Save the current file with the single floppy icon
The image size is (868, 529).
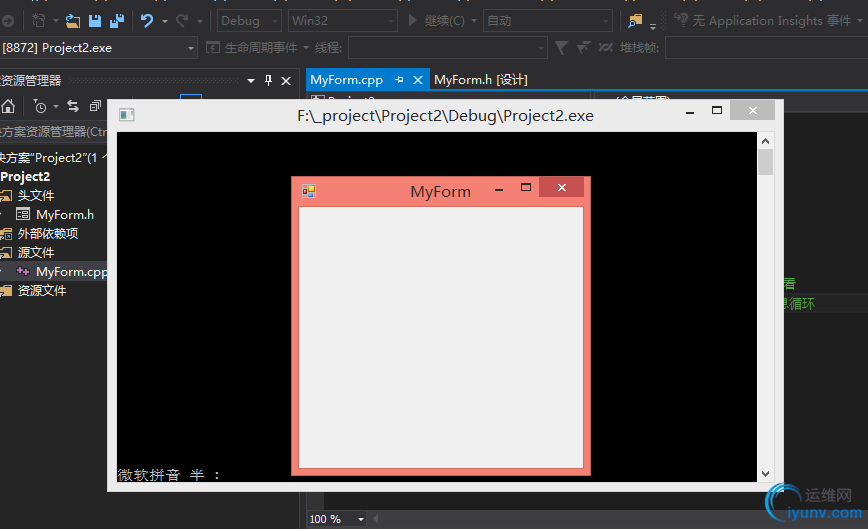(95, 21)
